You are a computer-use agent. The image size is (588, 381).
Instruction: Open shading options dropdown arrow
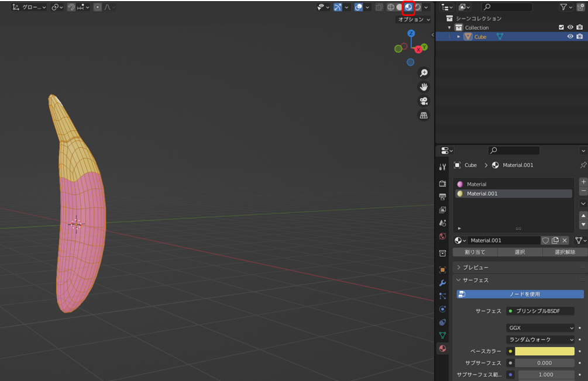pyautogui.click(x=426, y=7)
